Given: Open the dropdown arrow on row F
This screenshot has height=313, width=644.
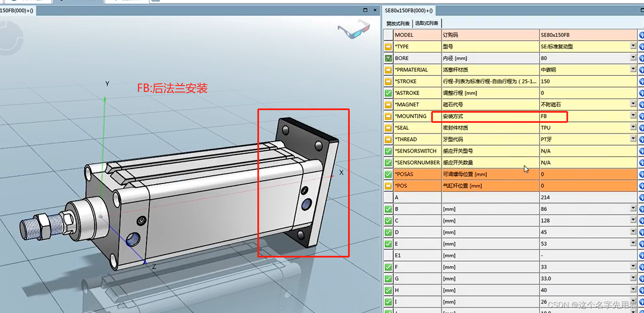Looking at the screenshot, I should [633, 266].
